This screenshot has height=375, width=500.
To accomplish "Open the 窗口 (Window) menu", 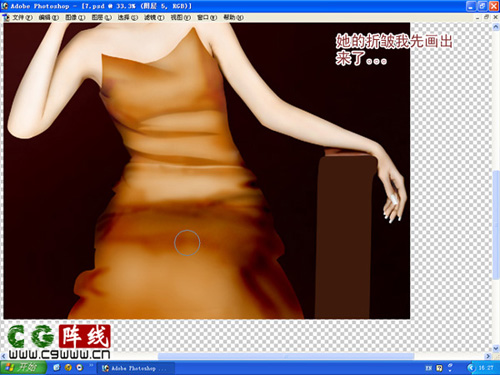I will [x=207, y=17].
